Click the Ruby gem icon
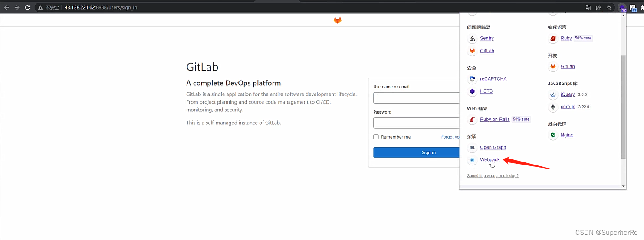The height and width of the screenshot is (240, 644). coord(553,39)
